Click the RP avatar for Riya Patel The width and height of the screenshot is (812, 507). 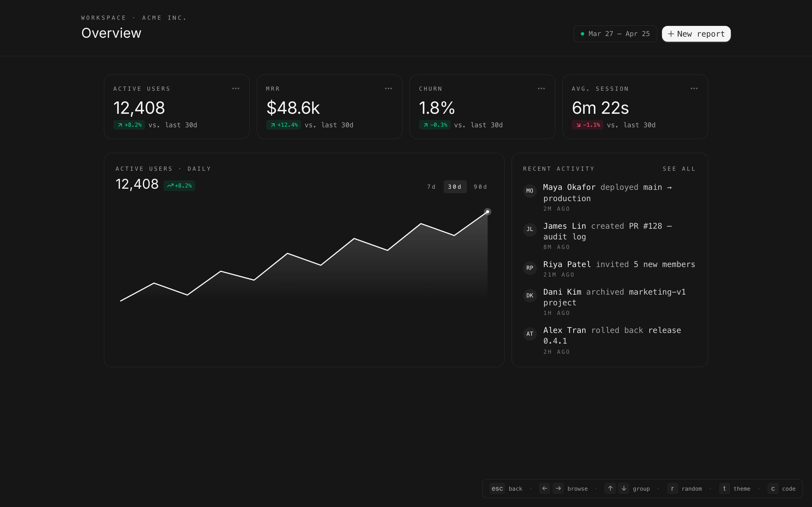[529, 268]
